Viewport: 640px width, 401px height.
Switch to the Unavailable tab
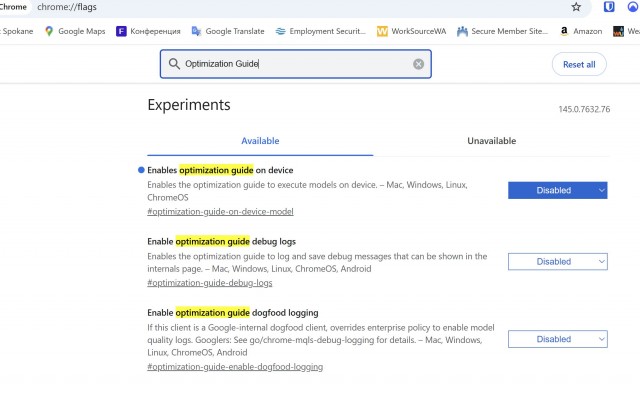click(491, 141)
